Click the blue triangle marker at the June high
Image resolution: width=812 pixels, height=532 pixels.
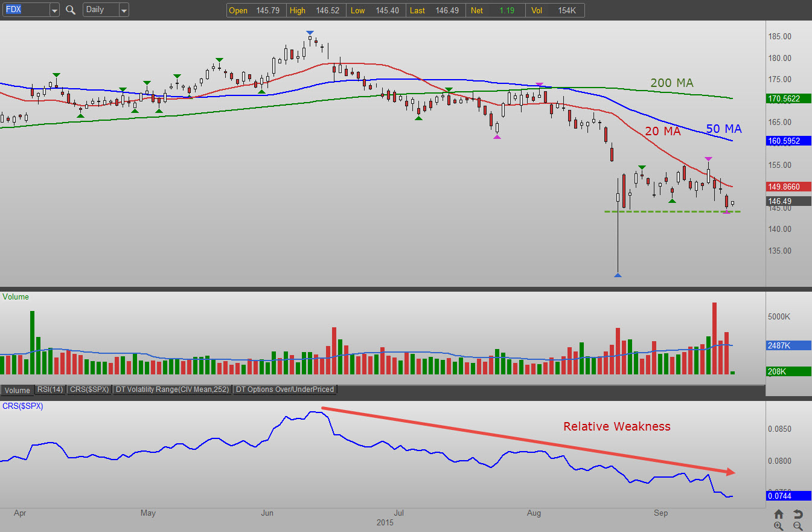tap(310, 33)
